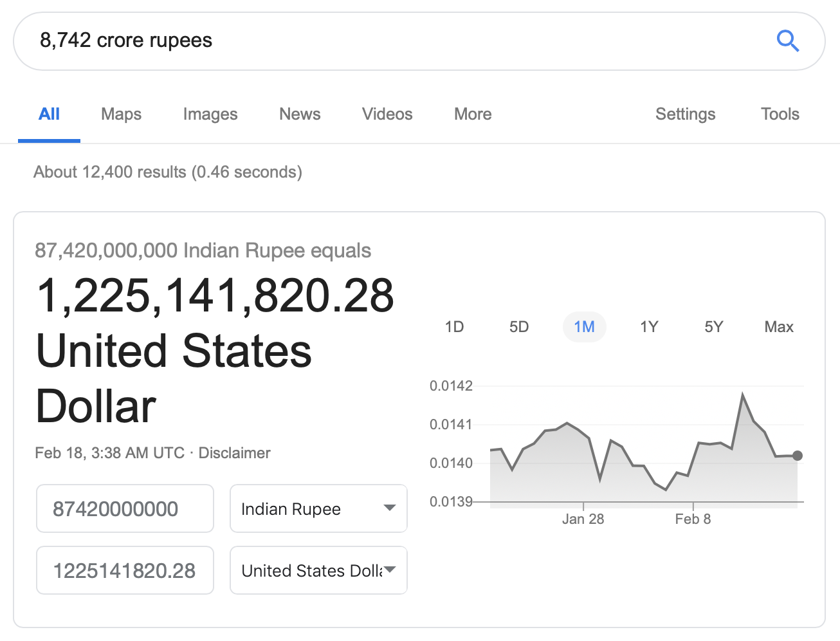Open the Videos search tab
This screenshot has width=840, height=641.
387,114
